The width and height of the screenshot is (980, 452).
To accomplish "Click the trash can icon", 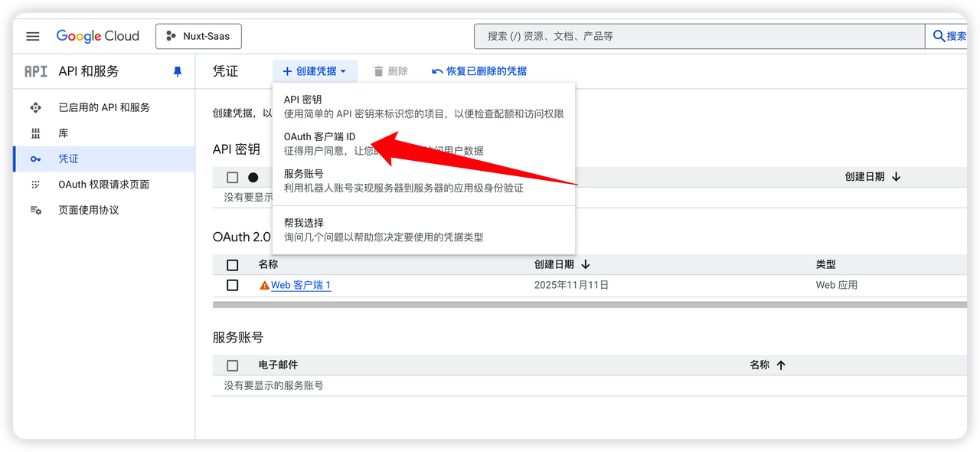I will 378,71.
